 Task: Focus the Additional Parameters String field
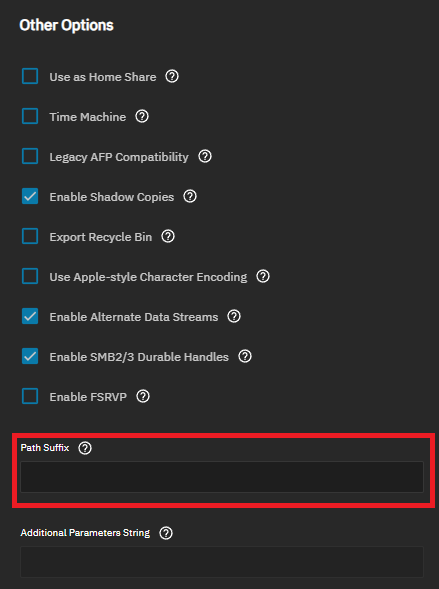pyautogui.click(x=222, y=562)
